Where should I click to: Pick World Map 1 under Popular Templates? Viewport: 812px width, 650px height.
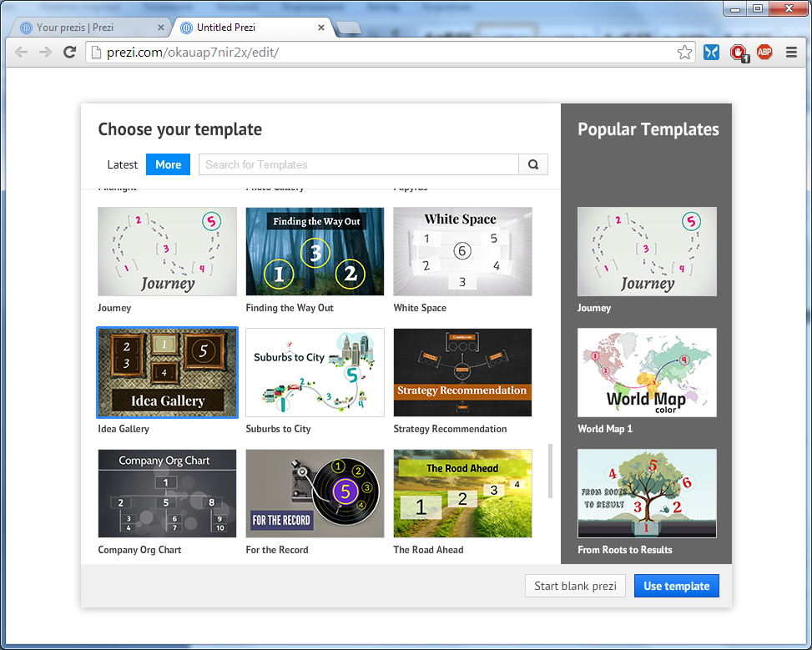647,372
